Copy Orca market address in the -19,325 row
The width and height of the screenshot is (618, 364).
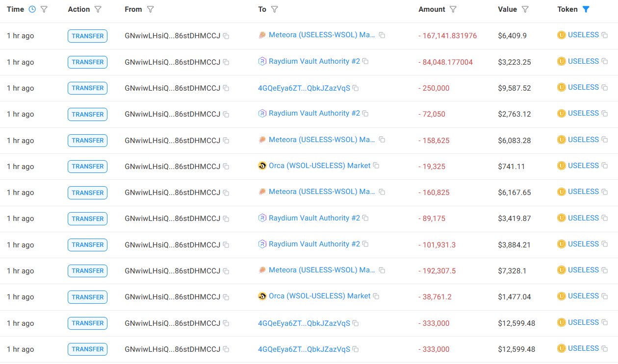click(x=376, y=166)
